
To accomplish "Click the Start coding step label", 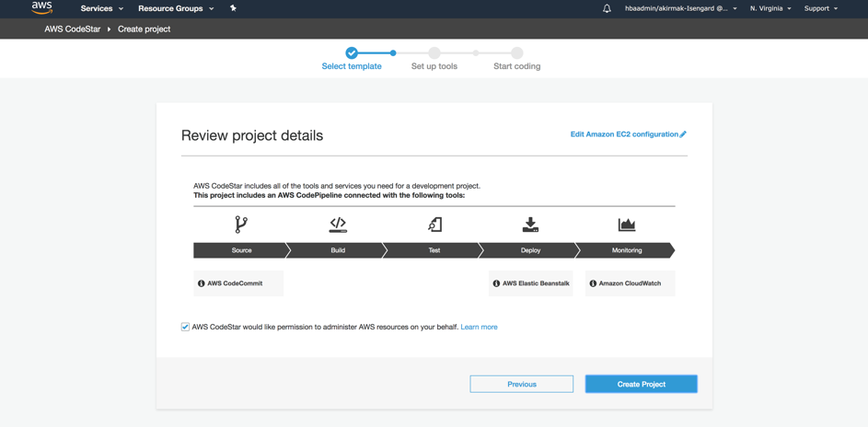I will [516, 66].
